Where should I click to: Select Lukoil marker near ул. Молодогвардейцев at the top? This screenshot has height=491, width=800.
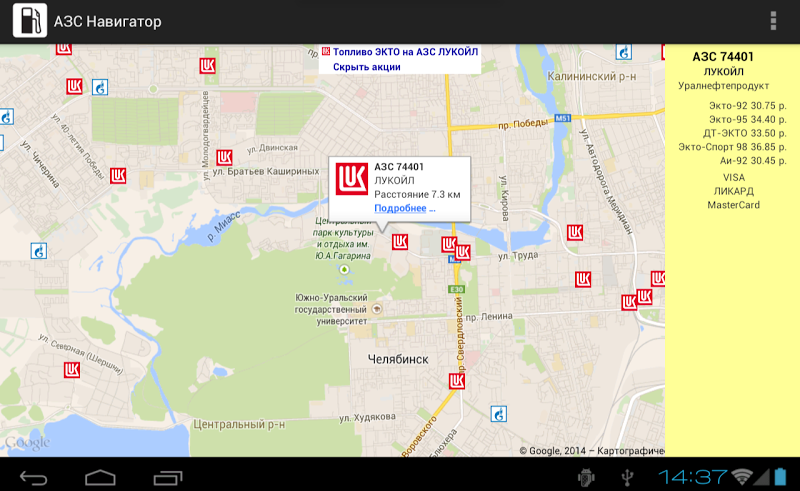click(207, 66)
